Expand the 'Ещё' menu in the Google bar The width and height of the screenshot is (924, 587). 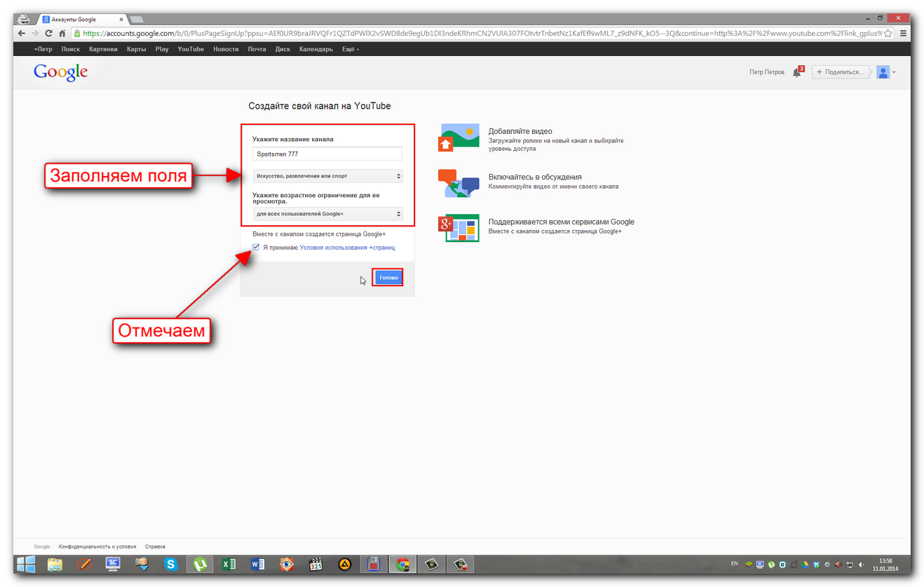[x=350, y=49]
